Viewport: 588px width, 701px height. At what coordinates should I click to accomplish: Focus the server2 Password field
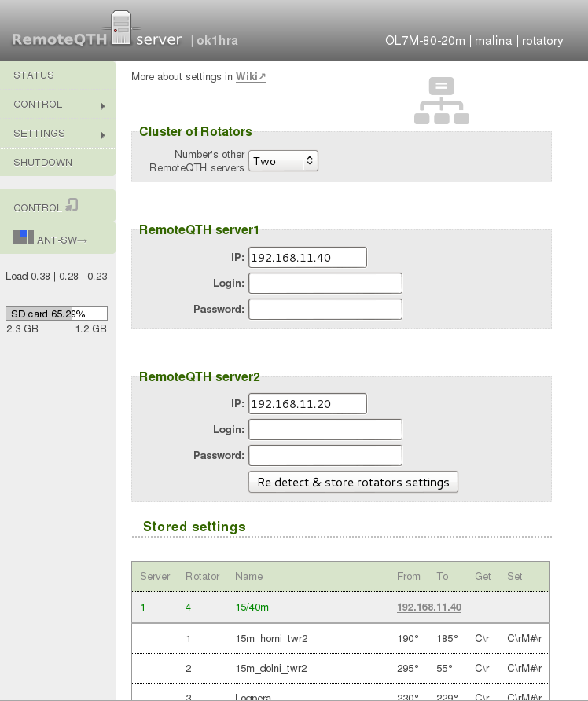(325, 456)
